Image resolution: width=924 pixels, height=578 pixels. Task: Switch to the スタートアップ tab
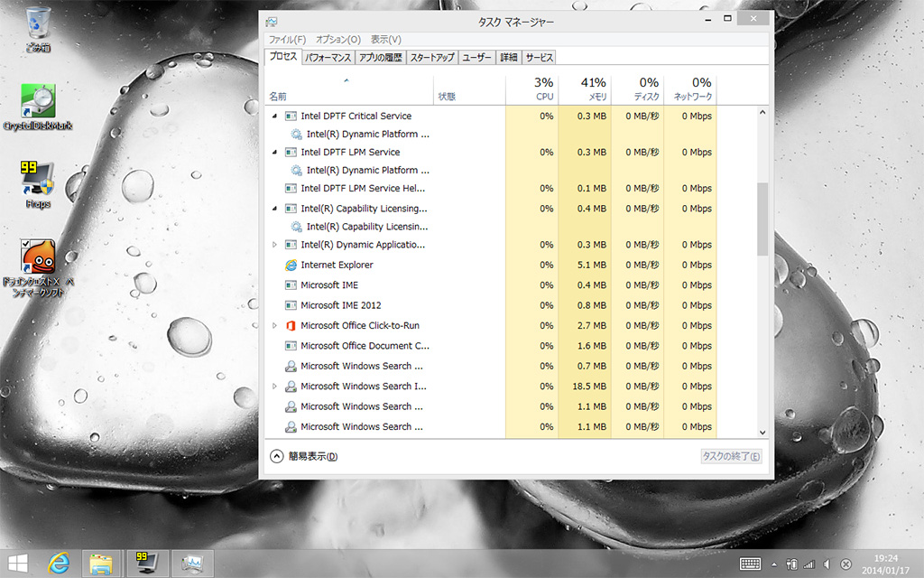click(432, 57)
